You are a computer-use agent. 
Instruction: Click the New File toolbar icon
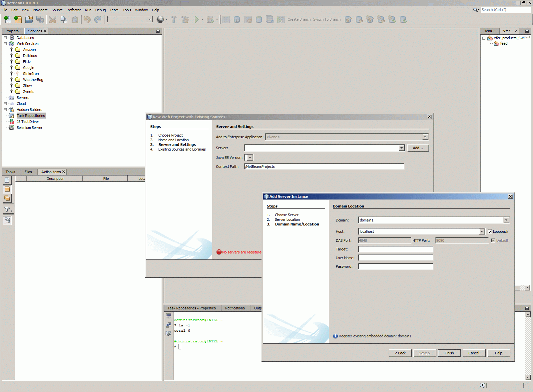(7, 20)
